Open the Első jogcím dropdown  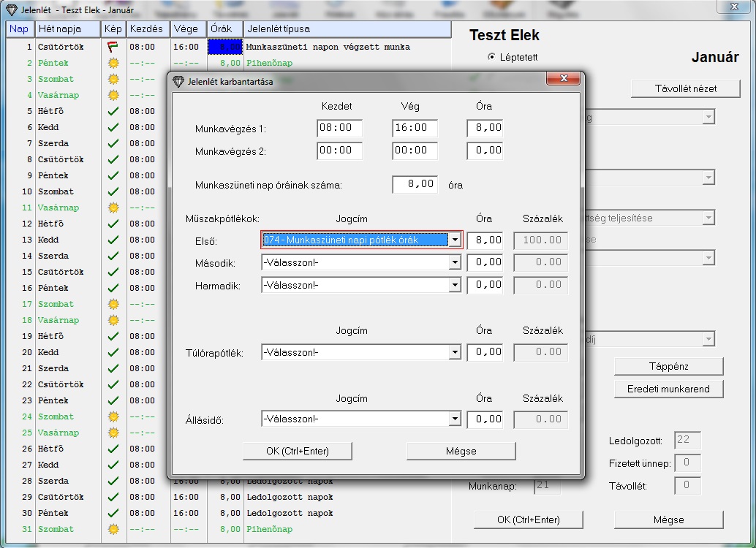455,240
